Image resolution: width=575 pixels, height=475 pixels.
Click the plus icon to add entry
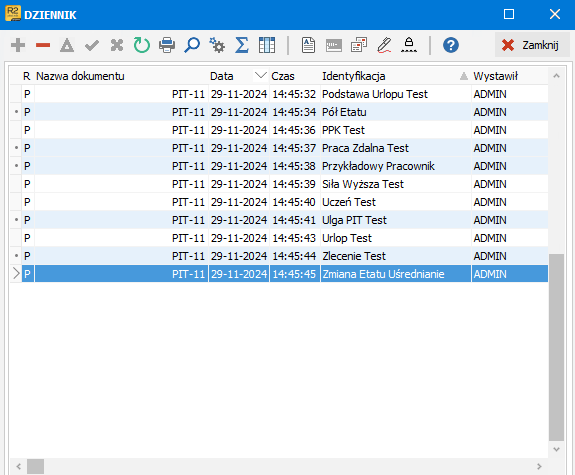pos(18,45)
